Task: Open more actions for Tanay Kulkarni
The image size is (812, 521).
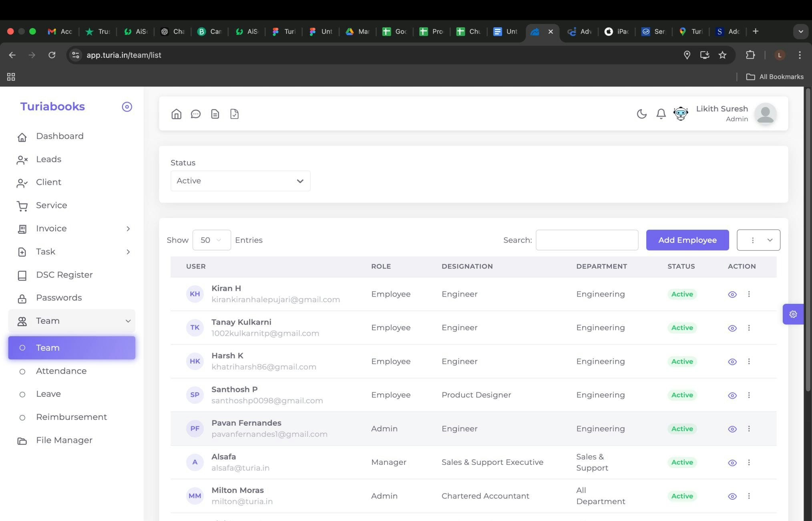Action: (x=749, y=328)
